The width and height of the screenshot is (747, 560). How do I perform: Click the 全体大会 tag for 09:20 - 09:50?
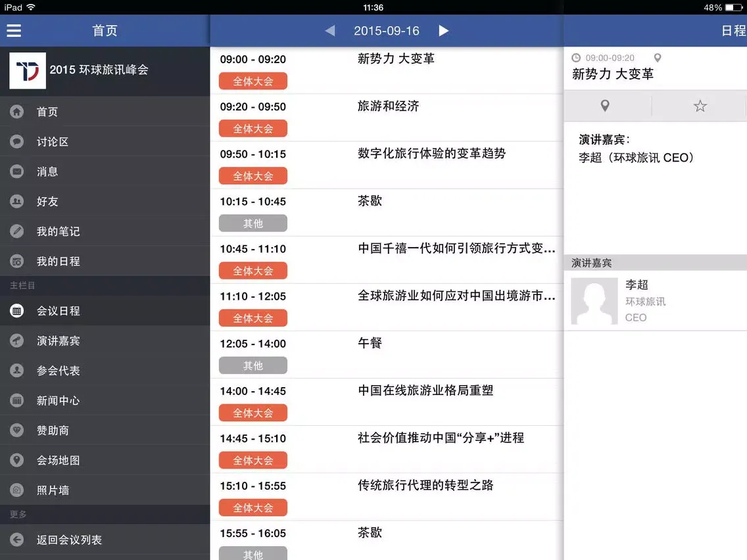pyautogui.click(x=253, y=129)
